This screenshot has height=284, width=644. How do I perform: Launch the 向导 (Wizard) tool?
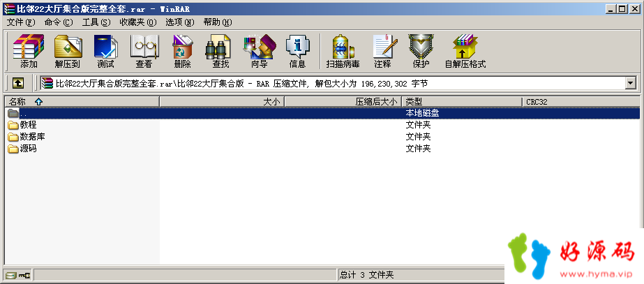pos(260,52)
